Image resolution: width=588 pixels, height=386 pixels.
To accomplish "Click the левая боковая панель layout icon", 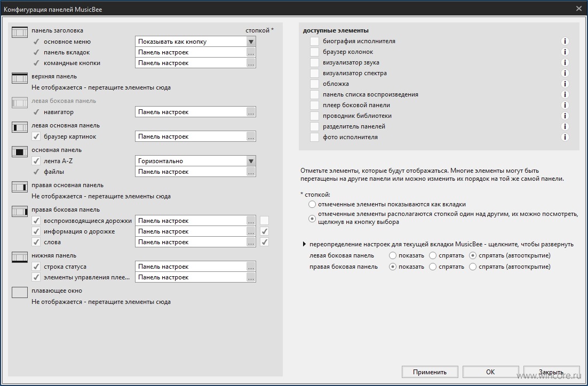I will [20, 102].
